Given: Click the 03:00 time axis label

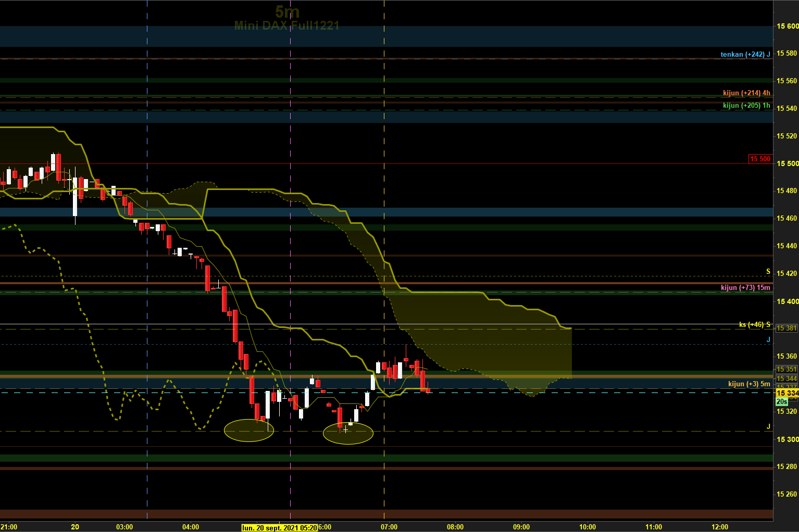Looking at the screenshot, I should click(124, 527).
